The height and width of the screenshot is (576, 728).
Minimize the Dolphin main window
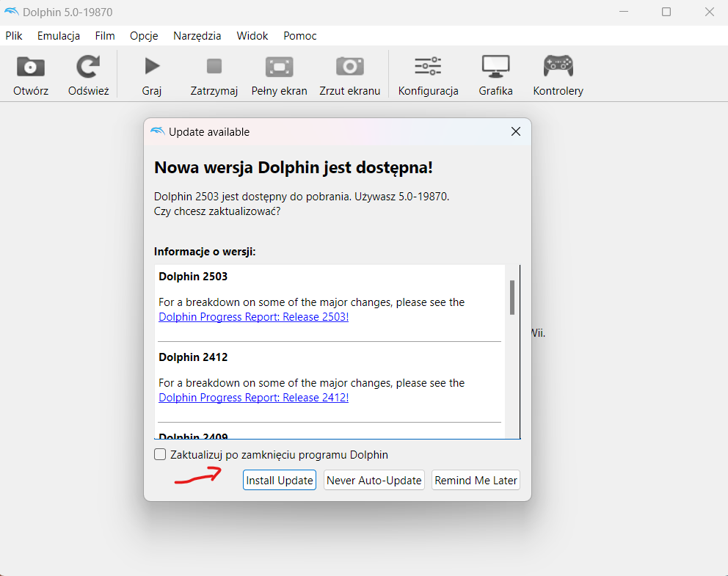coord(624,12)
